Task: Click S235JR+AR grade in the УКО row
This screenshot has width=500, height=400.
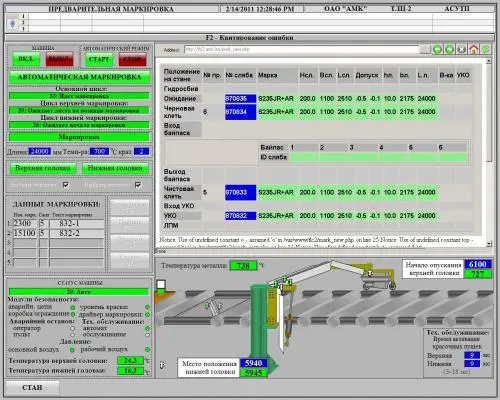Action: pyautogui.click(x=276, y=216)
